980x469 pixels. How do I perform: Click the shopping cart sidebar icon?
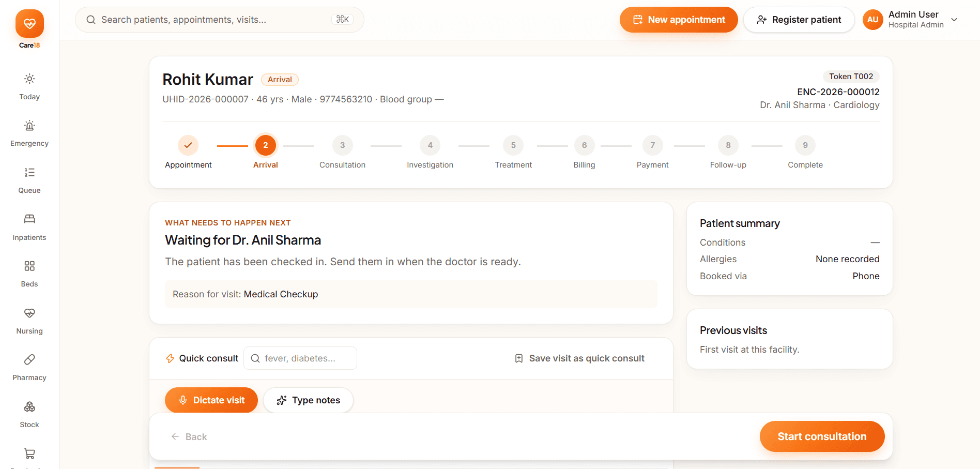click(x=29, y=453)
